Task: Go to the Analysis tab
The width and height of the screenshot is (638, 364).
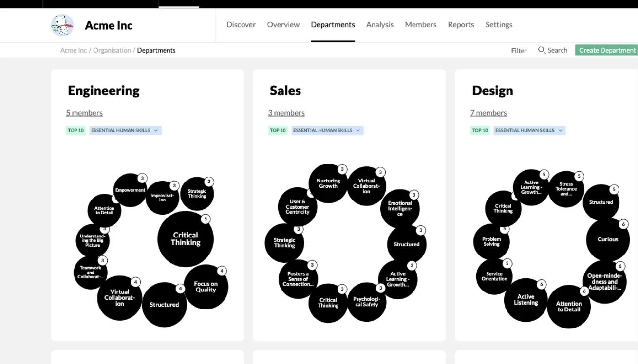Action: click(x=380, y=25)
